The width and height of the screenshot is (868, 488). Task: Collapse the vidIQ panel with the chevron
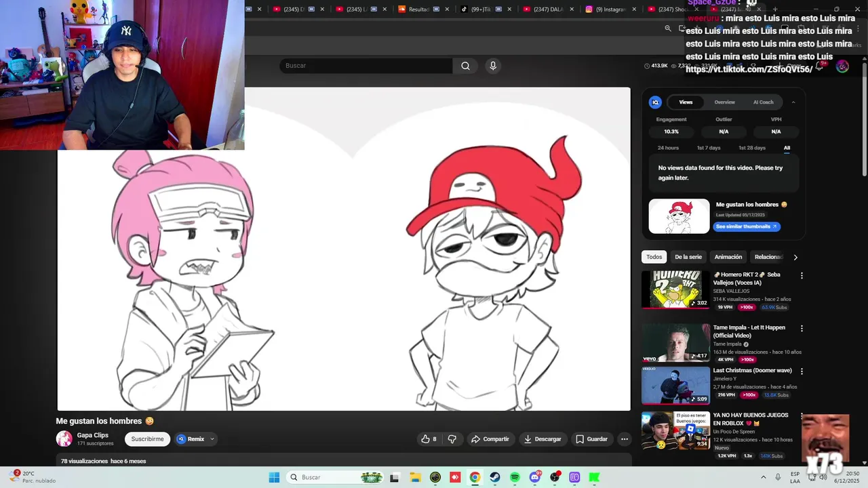[793, 102]
